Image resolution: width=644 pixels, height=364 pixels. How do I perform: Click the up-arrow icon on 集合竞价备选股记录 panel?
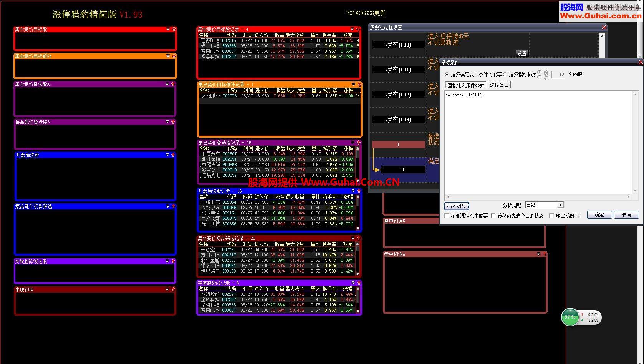359,143
